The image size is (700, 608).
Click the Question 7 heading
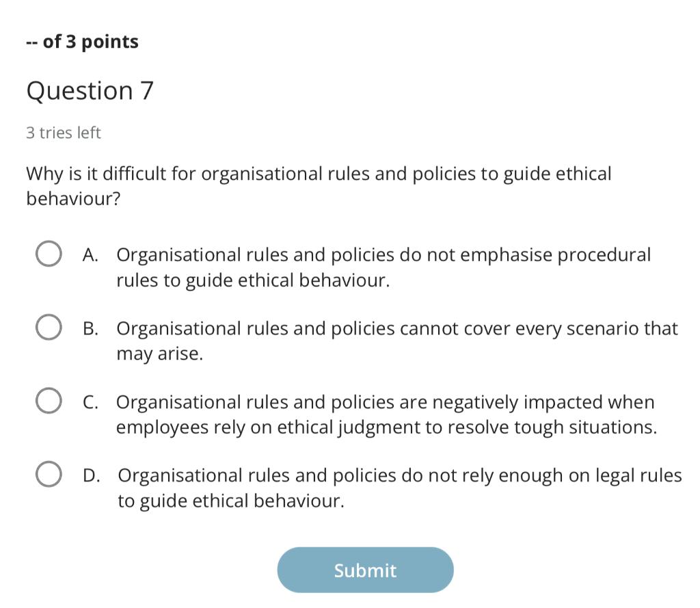tap(90, 90)
